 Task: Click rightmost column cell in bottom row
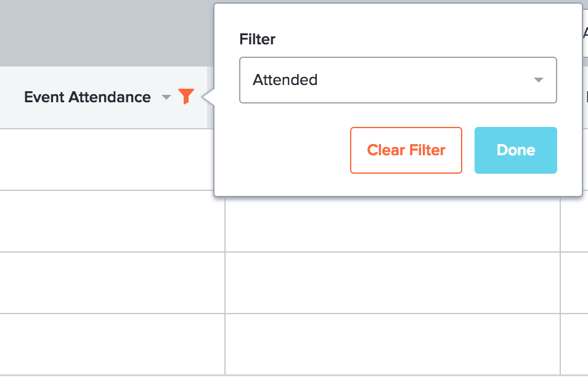pos(574,344)
